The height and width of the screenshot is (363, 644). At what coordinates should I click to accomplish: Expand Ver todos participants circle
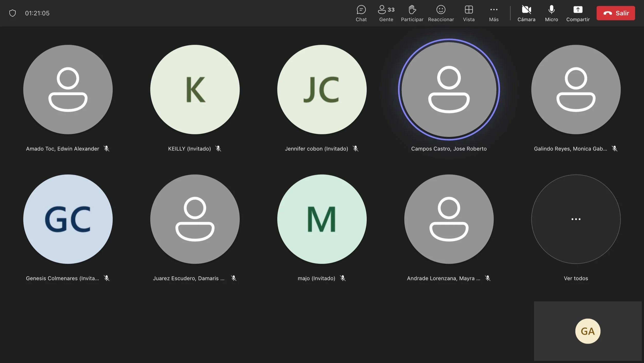click(576, 219)
